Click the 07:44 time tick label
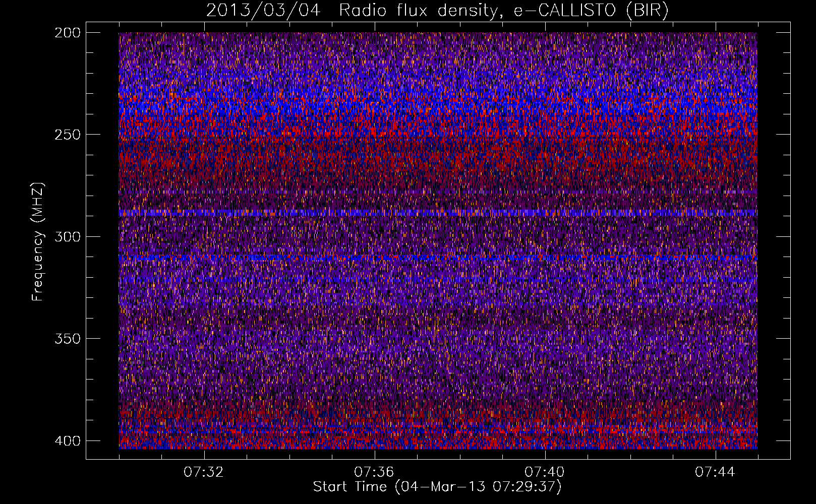Viewport: 816px width, 504px height. click(x=715, y=472)
